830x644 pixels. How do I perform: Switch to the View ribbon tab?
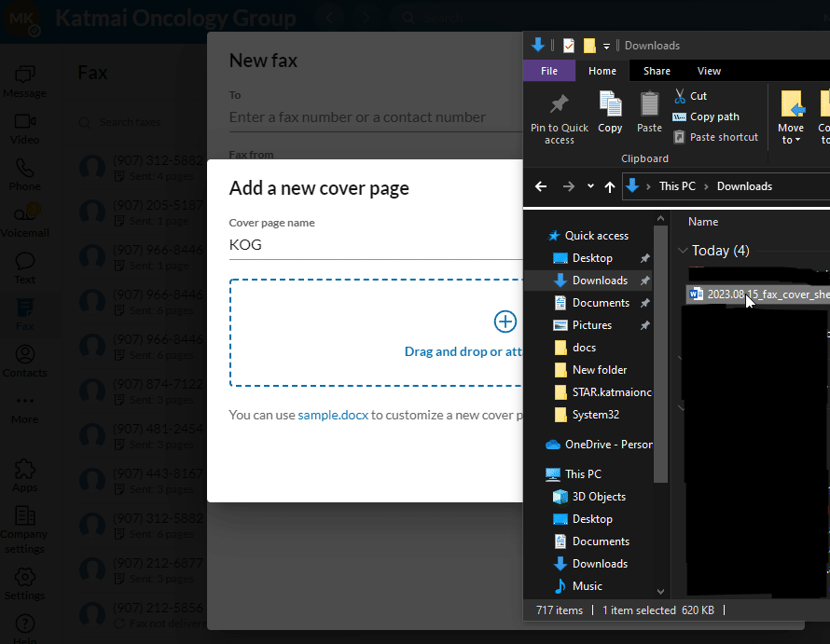709,71
